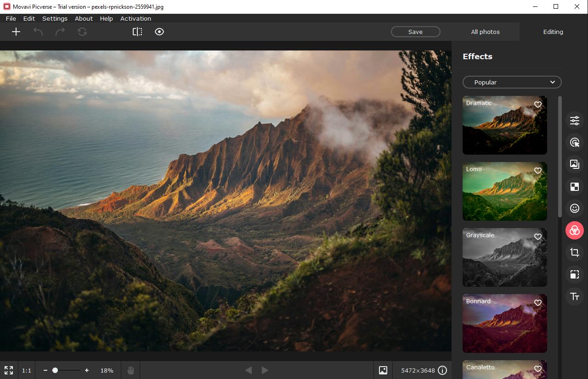This screenshot has width=588, height=379.
Task: Select the Hand tool for panning
Action: point(130,370)
